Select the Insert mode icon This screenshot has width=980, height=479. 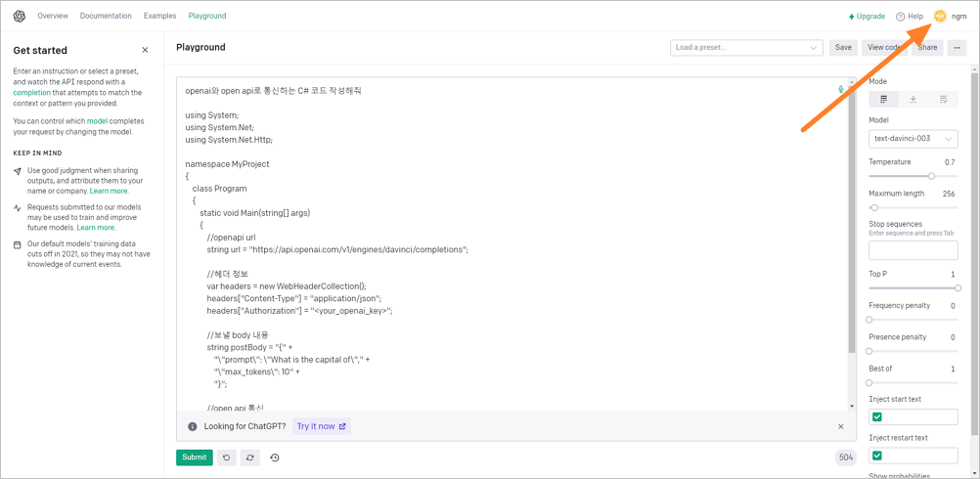(913, 100)
